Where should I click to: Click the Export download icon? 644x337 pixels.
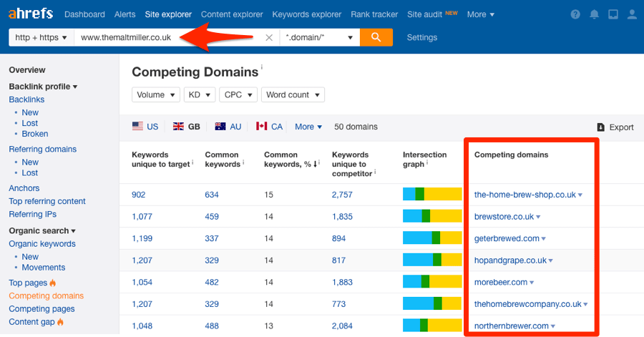pyautogui.click(x=600, y=127)
